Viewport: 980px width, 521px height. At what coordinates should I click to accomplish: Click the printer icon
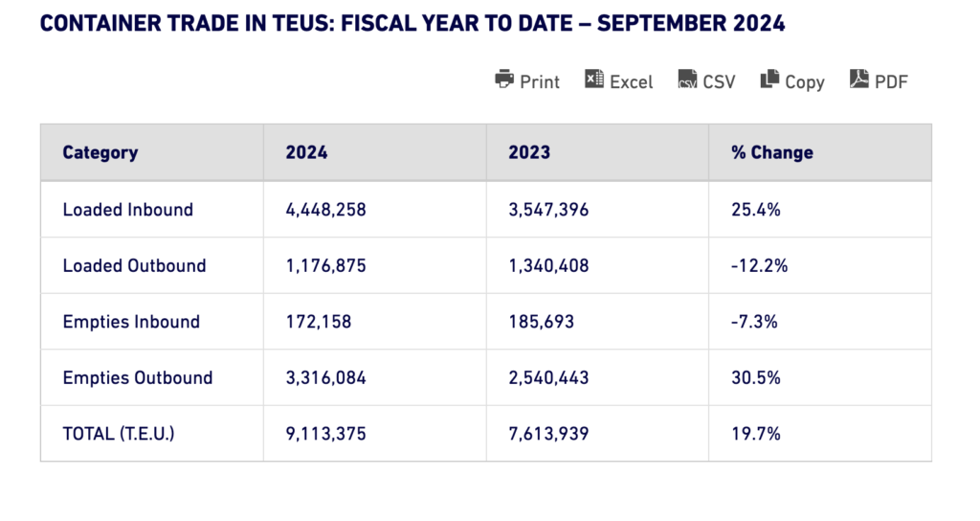coord(504,79)
